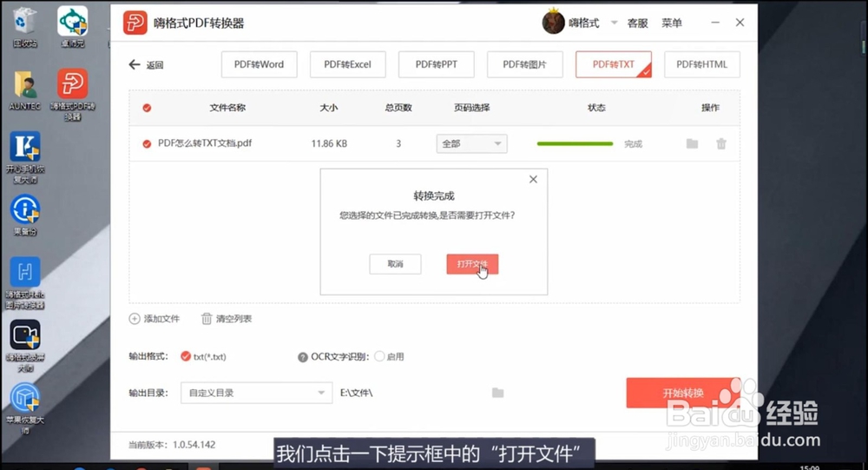Click 清空列表 to clear the list
Screen dimensions: 868x470
(227, 319)
